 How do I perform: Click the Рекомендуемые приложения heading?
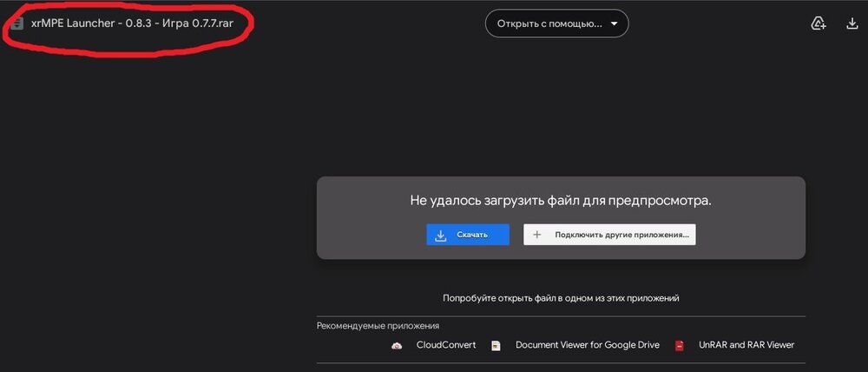point(378,326)
